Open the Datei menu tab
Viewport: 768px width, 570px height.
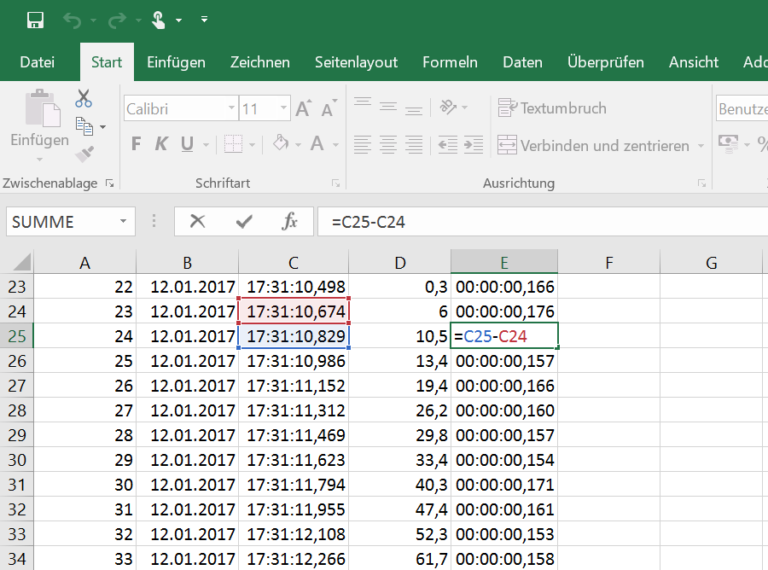click(37, 62)
